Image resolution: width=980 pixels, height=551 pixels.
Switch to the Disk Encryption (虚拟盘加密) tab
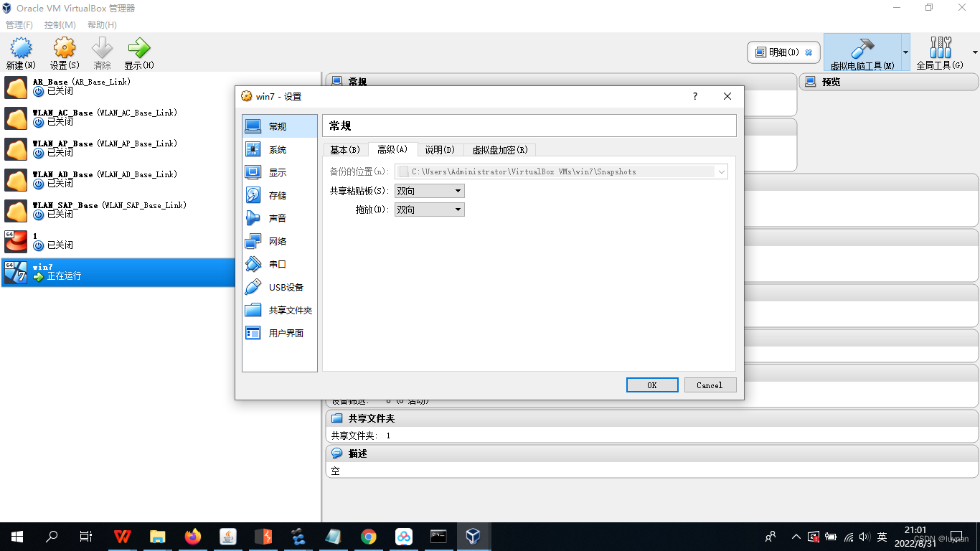(500, 149)
